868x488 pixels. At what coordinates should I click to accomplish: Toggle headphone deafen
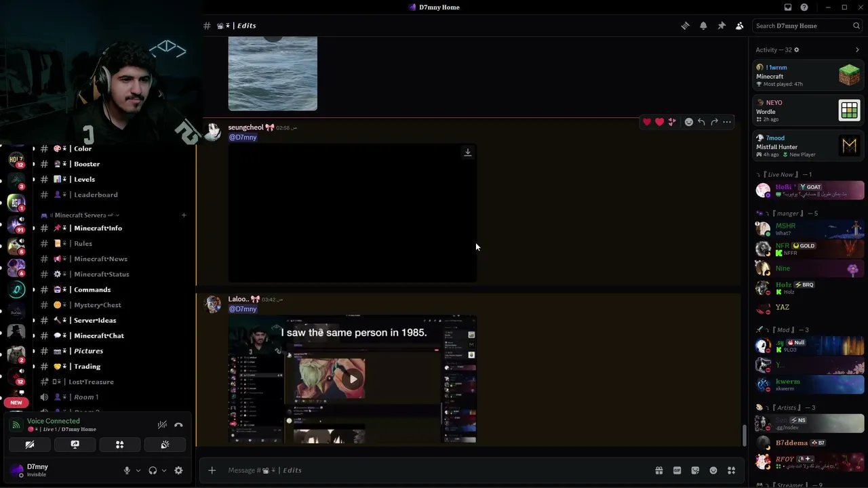tap(153, 470)
